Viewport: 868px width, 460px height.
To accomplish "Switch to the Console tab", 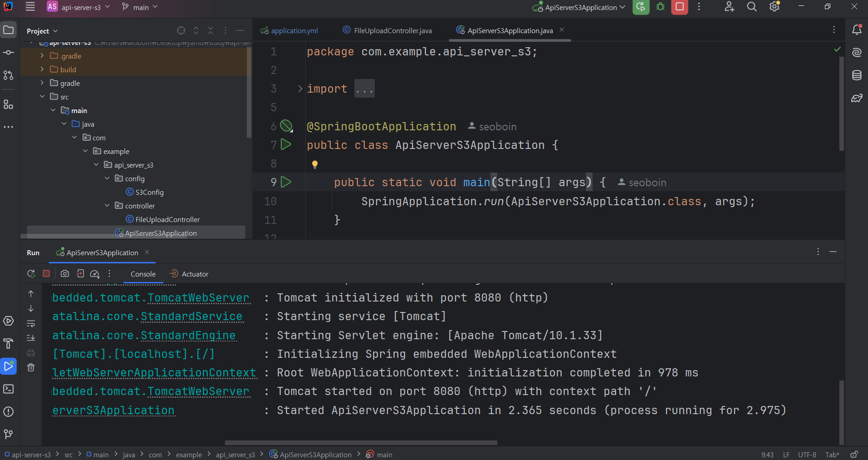I will pos(143,274).
